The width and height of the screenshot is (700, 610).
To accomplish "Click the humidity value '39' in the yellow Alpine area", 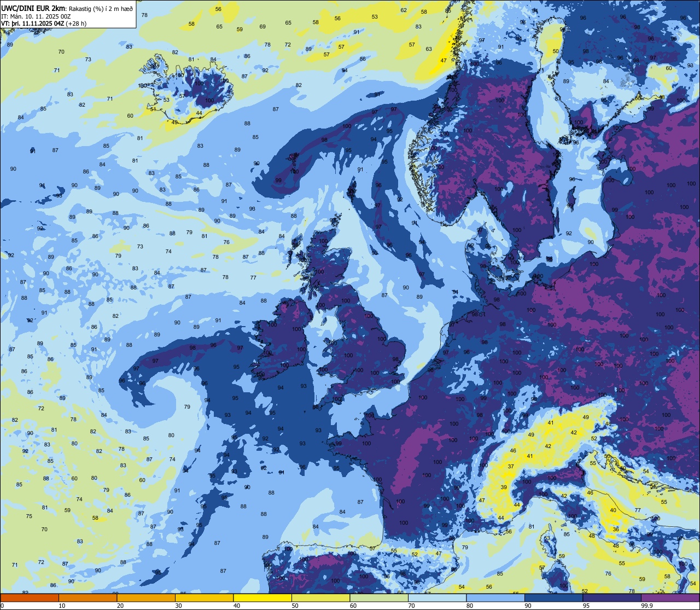I will pos(504,487).
